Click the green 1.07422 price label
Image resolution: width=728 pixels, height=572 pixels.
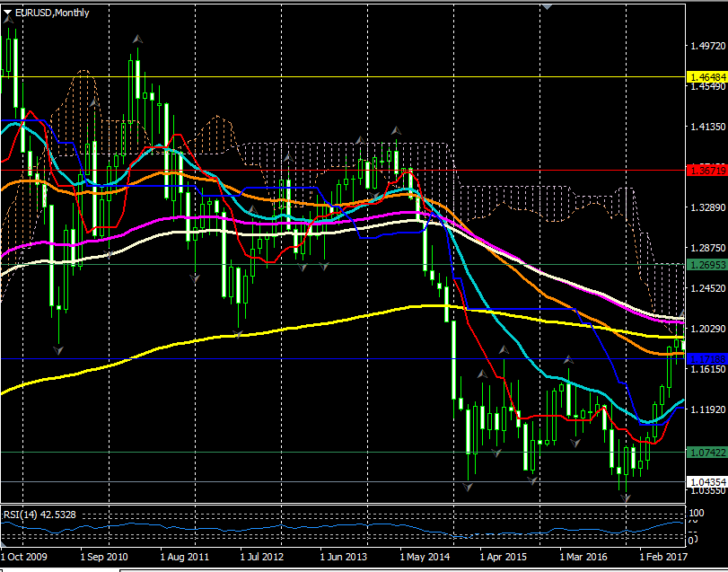tap(706, 452)
